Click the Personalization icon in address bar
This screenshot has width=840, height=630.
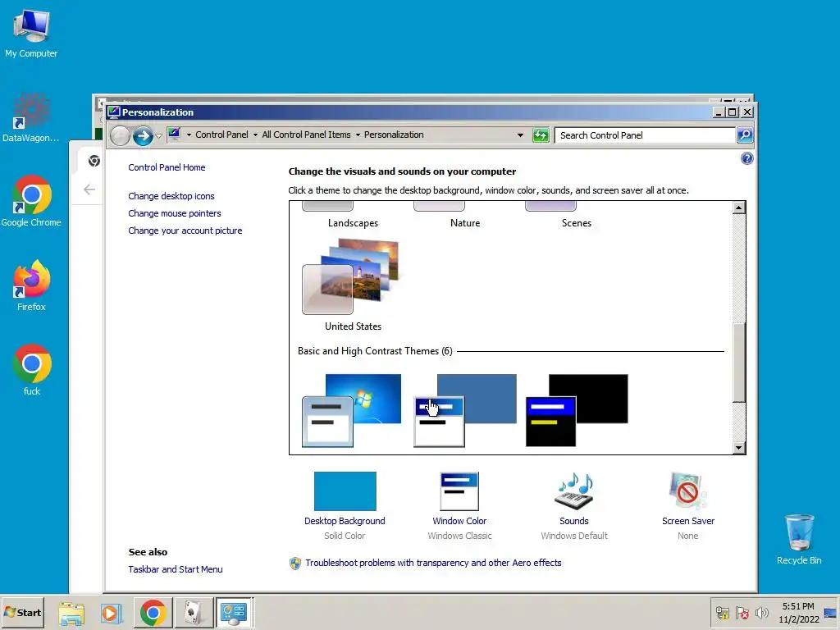(174, 135)
